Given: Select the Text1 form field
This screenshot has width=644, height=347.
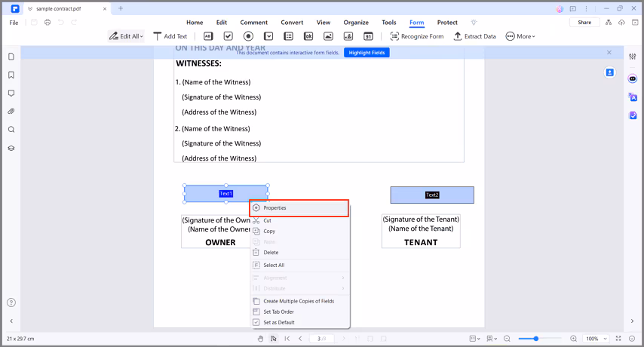Looking at the screenshot, I should 226,193.
